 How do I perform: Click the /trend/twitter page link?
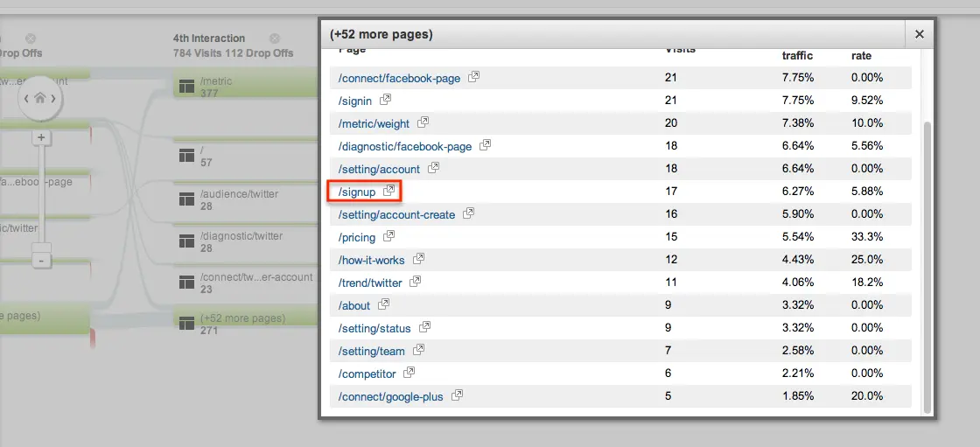(x=370, y=283)
